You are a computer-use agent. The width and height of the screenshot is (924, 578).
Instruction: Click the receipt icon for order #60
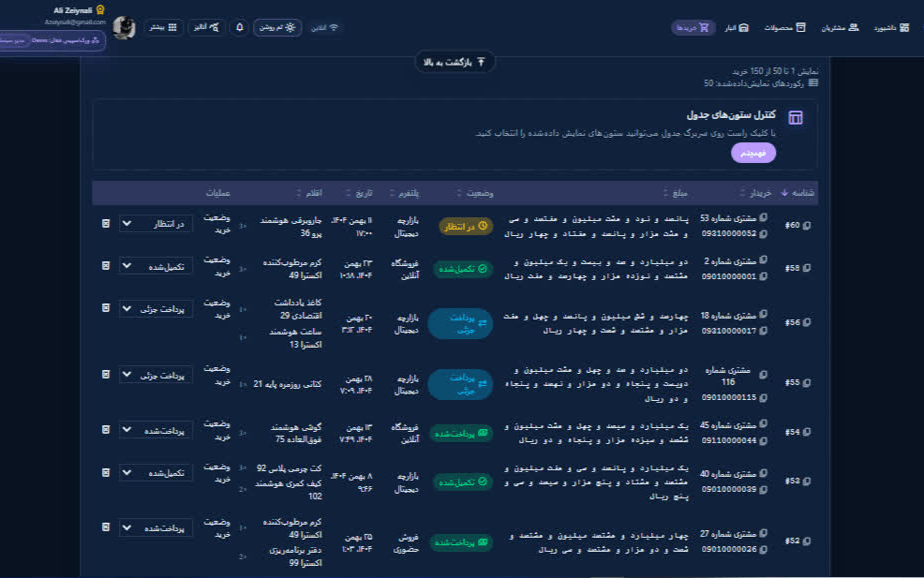click(105, 223)
